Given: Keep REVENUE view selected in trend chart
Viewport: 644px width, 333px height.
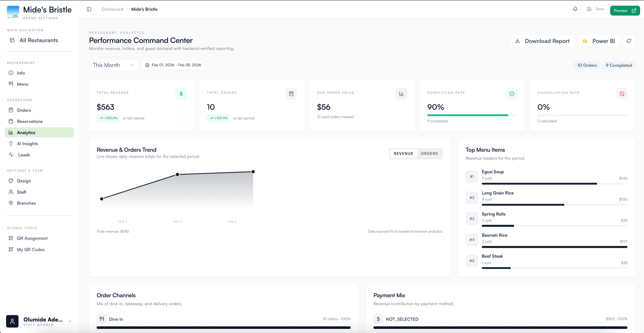Looking at the screenshot, I should click(403, 153).
